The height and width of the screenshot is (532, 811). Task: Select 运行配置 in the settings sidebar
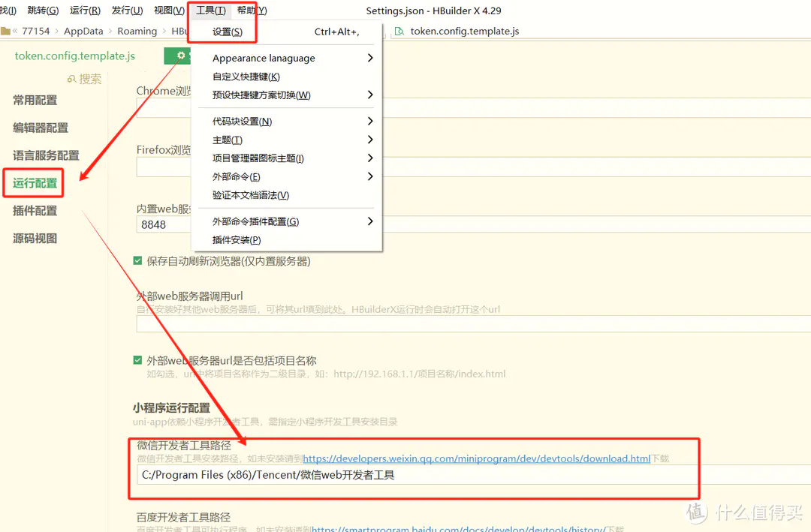click(x=35, y=183)
